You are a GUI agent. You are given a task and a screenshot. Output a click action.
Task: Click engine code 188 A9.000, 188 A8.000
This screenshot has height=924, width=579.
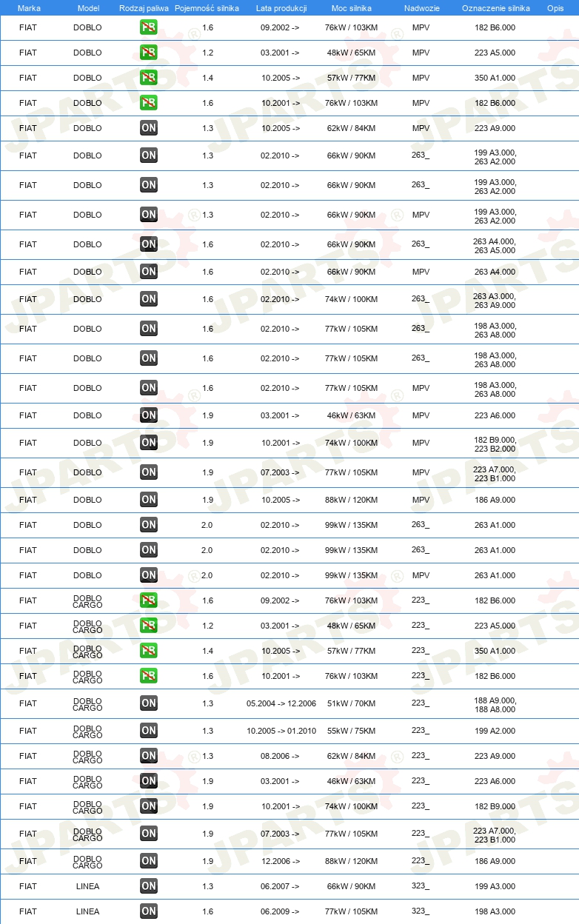click(495, 704)
